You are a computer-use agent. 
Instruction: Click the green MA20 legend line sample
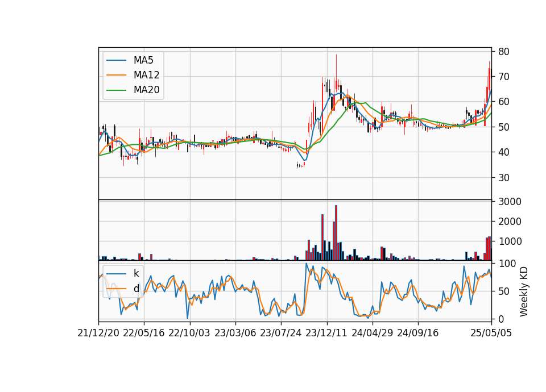[116, 90]
